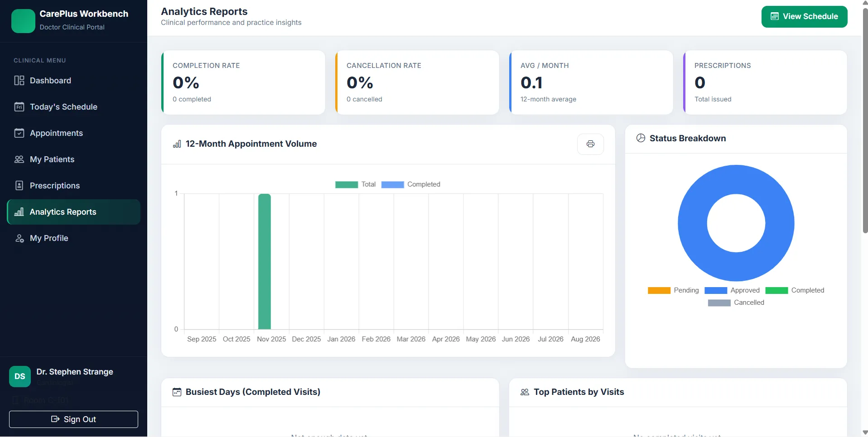
Task: Toggle the Total series legend swatch
Action: [x=347, y=185]
